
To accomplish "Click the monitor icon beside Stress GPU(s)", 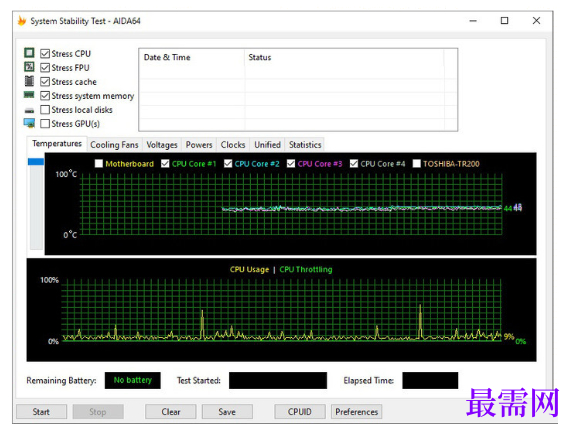I will point(29,123).
